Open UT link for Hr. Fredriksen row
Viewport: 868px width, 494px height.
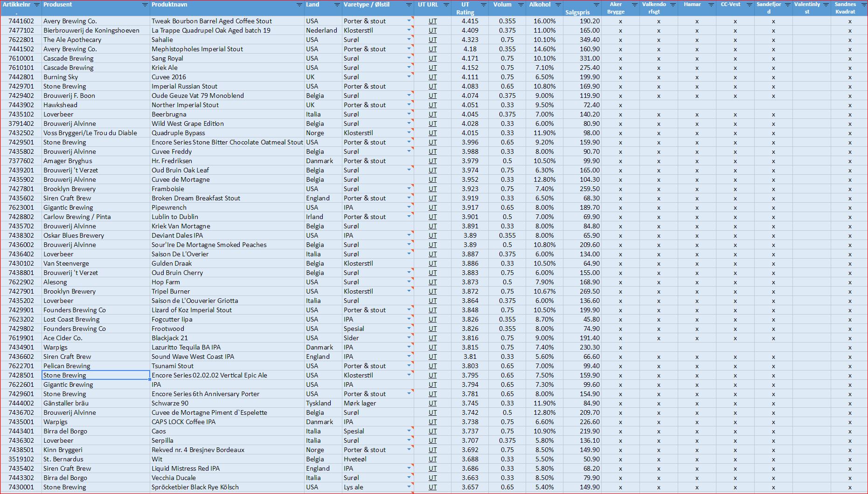point(433,161)
